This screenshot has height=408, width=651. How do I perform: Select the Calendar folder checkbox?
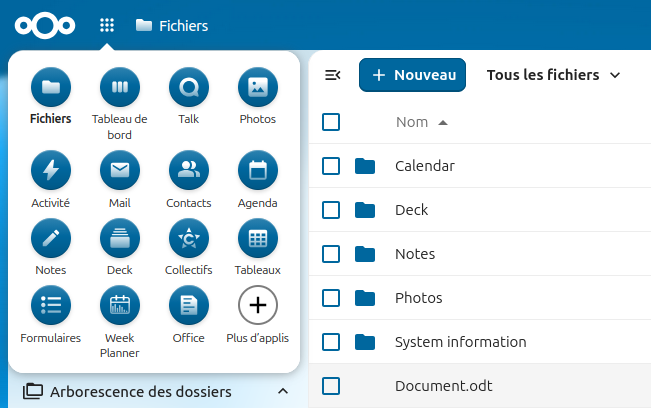[x=331, y=166]
